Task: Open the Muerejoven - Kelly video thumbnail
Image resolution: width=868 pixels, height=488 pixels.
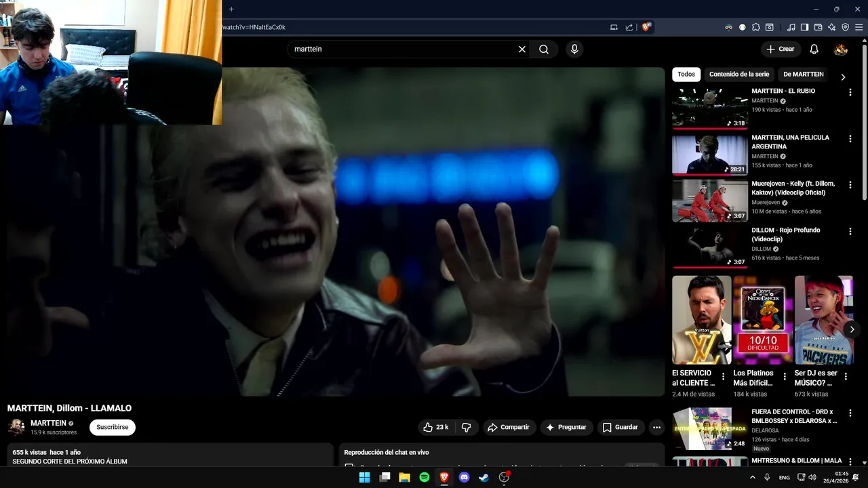Action: click(709, 201)
